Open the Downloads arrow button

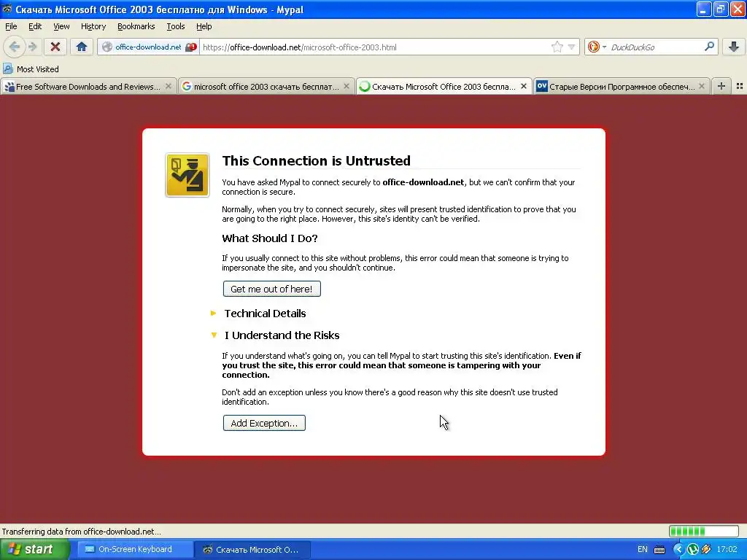tap(734, 47)
